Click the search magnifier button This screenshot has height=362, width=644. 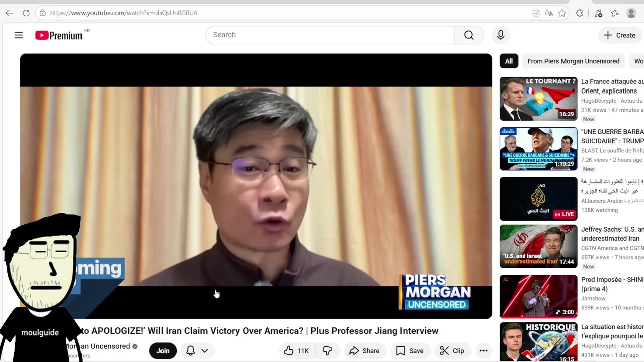[469, 35]
